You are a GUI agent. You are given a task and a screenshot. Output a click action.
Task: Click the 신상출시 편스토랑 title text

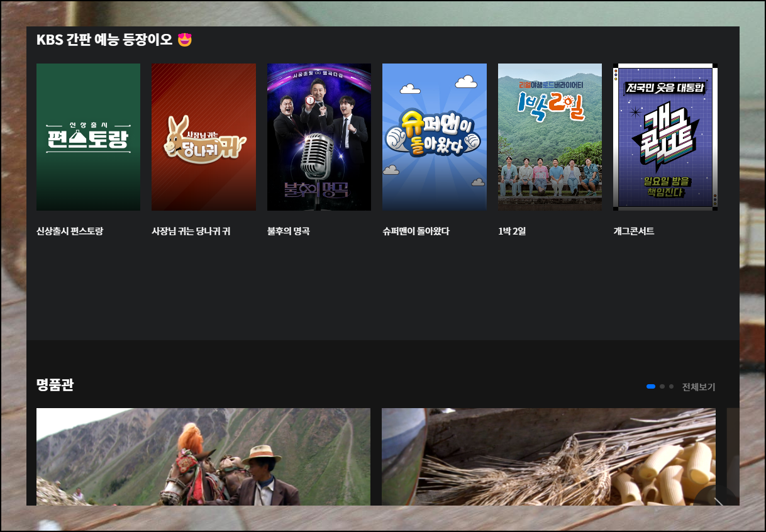click(x=70, y=231)
